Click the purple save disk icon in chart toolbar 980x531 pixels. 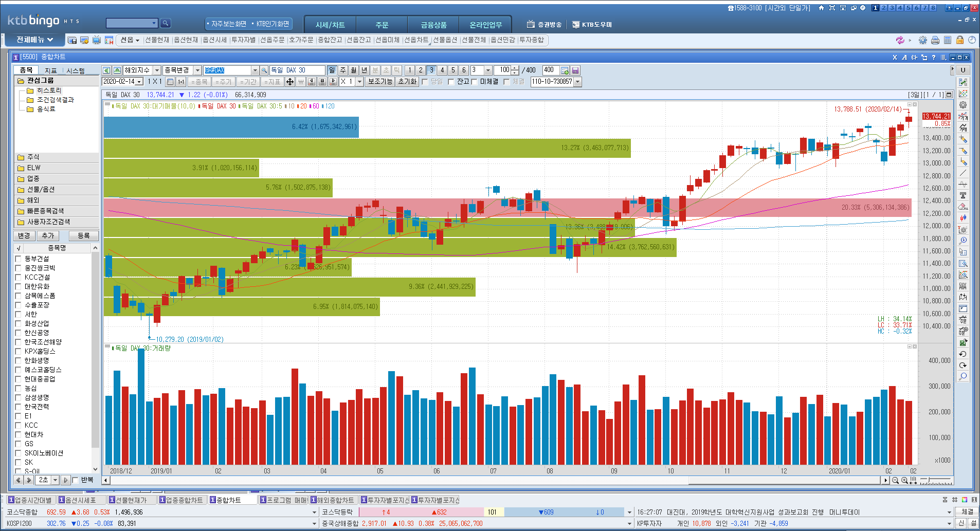click(575, 70)
